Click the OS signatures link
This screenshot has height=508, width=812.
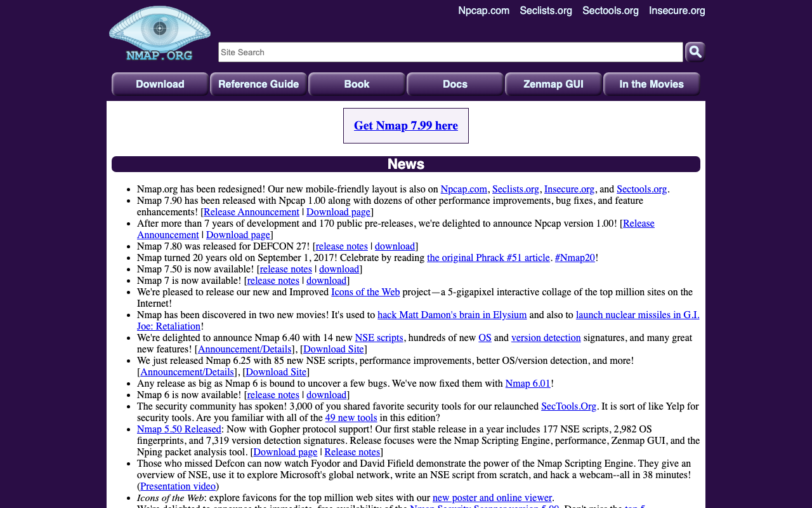click(485, 338)
